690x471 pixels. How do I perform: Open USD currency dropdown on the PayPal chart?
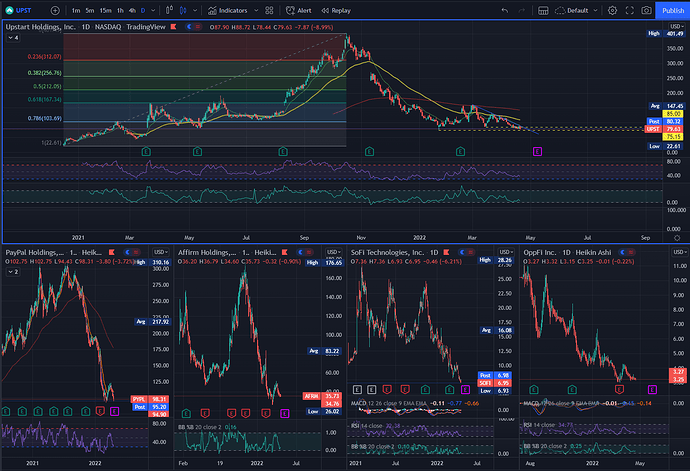coord(161,252)
